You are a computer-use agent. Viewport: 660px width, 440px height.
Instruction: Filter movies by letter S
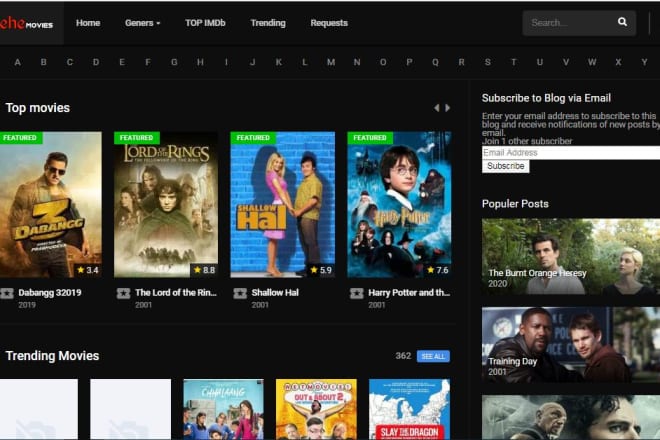click(x=487, y=62)
